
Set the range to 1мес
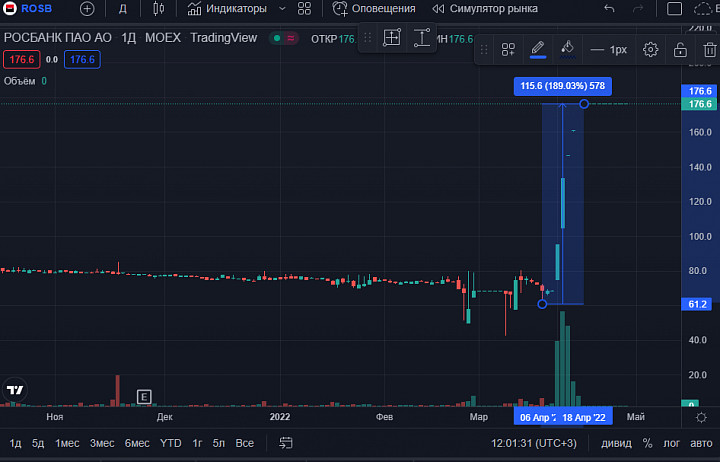click(67, 443)
